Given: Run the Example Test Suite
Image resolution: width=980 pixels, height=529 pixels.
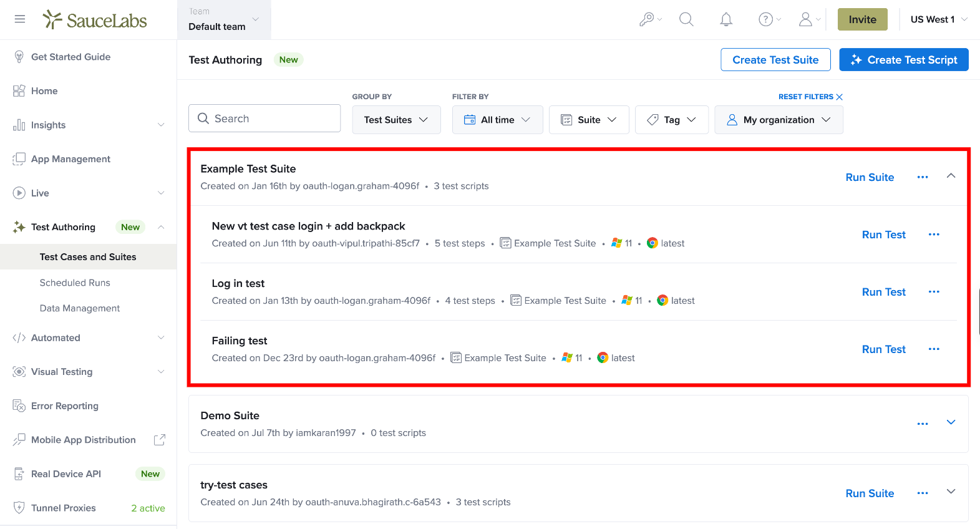Looking at the screenshot, I should [870, 177].
